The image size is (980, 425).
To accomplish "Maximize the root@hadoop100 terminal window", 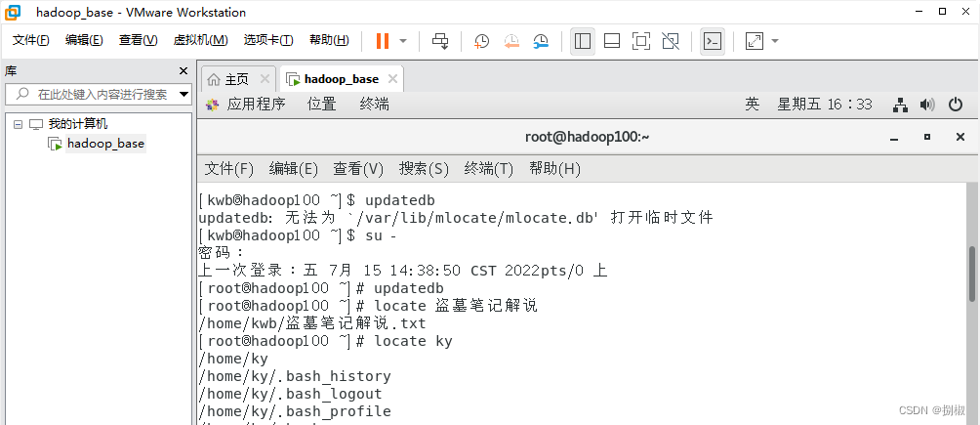I will tap(927, 137).
